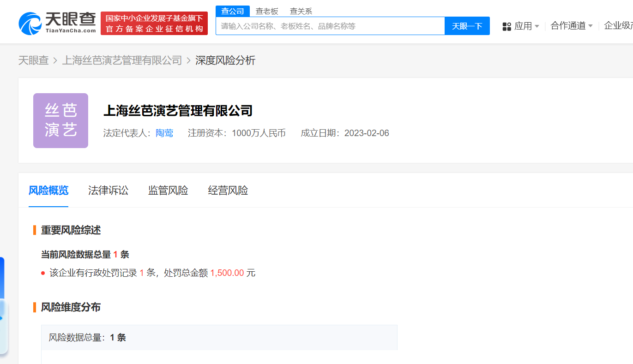Screen dimensions: 633x364
Task: Switch to 经营风险 tab
Action: [228, 191]
